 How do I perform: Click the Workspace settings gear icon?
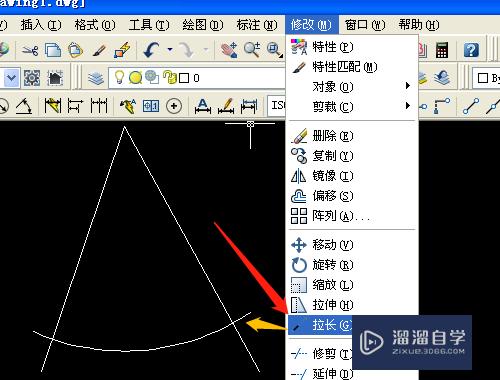pyautogui.click(x=32, y=78)
